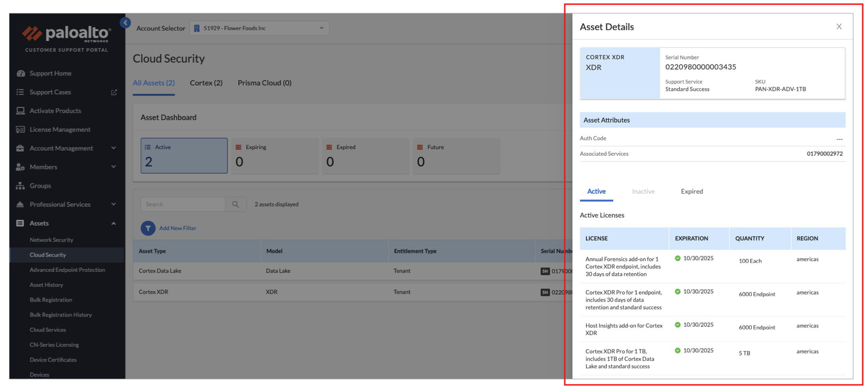Collapse the Assets sidebar section
This screenshot has width=868, height=391.
(x=113, y=223)
